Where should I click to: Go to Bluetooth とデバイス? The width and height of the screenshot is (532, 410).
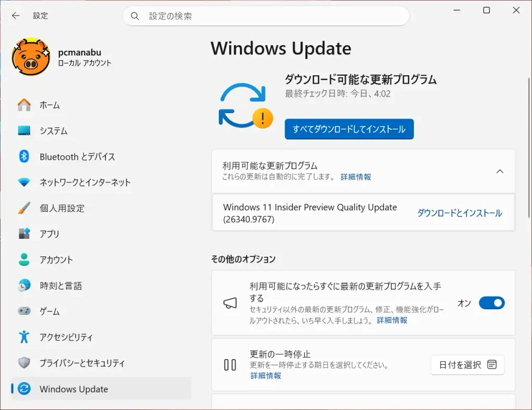(x=101, y=157)
